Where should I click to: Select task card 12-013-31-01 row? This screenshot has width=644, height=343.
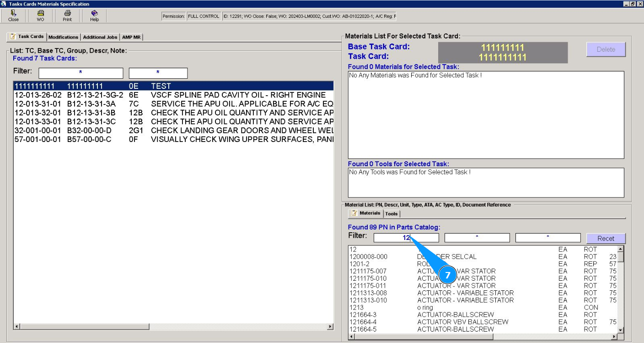click(173, 104)
